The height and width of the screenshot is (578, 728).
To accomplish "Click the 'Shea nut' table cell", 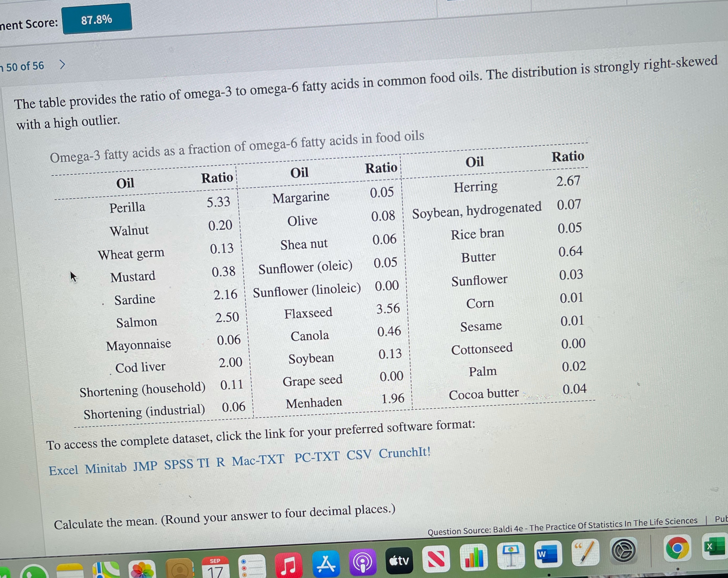I will coord(304,244).
